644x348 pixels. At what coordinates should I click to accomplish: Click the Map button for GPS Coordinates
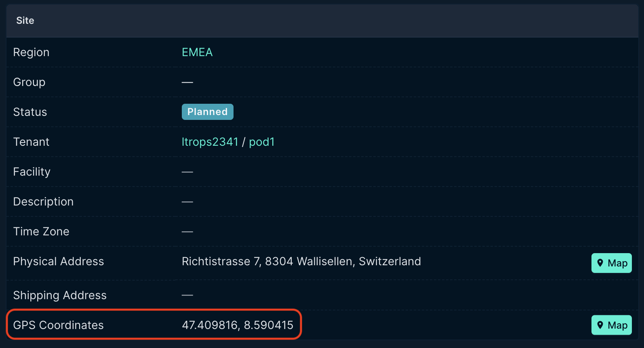click(x=612, y=325)
